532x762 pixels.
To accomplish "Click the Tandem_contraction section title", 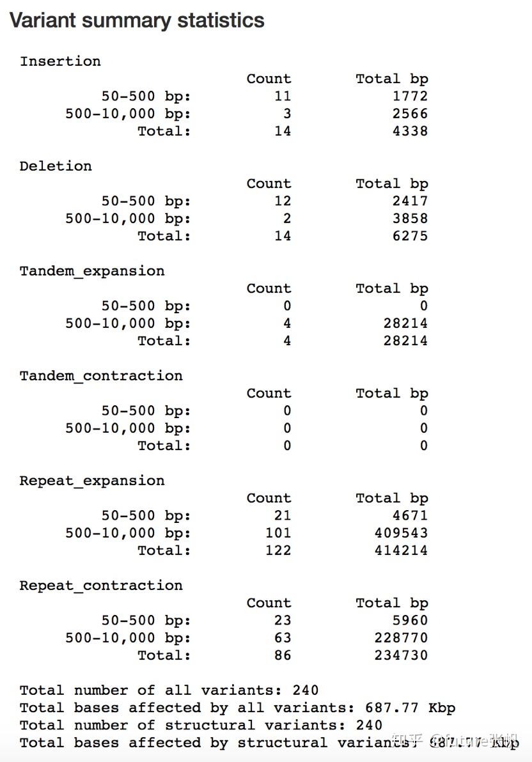I will [x=101, y=376].
